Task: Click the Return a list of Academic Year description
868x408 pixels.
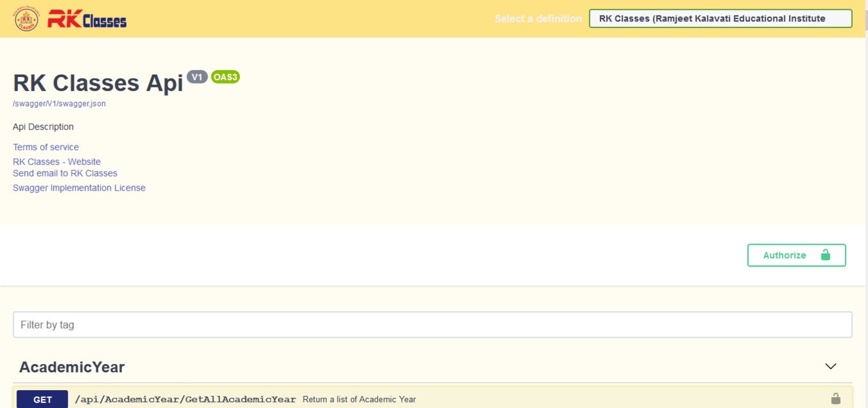Action: 359,400
